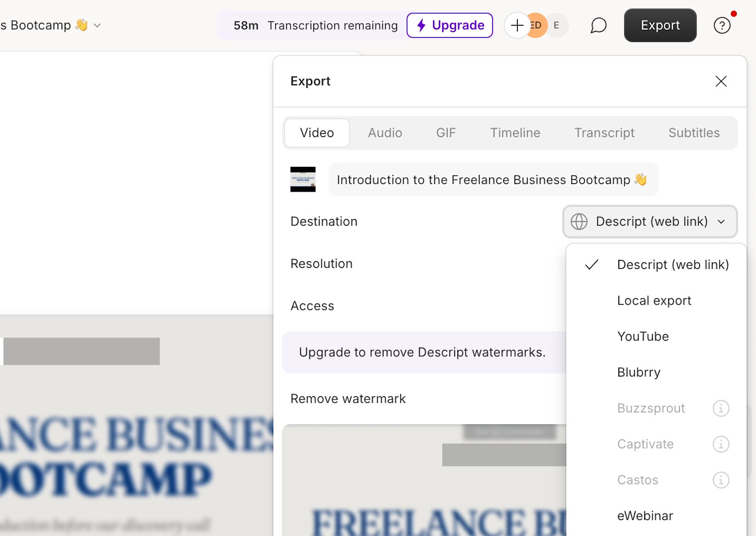Switch to the Subtitles tab
The image size is (756, 536).
(x=694, y=133)
